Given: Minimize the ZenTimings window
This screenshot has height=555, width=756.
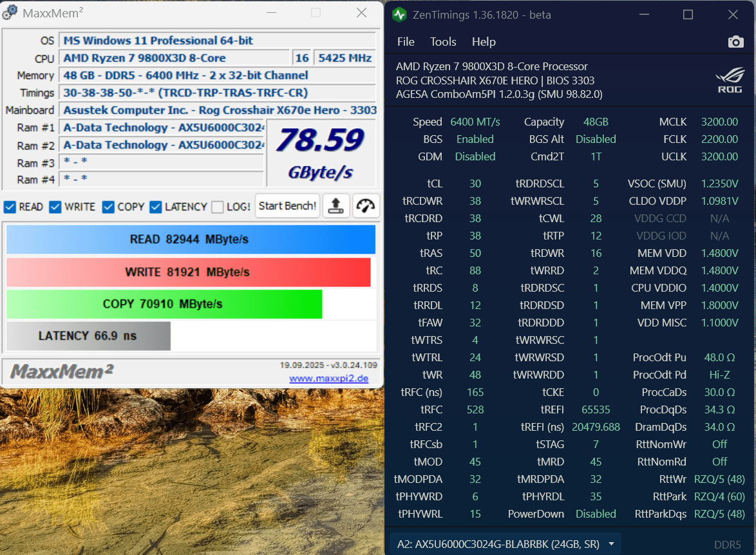Looking at the screenshot, I should 644,15.
